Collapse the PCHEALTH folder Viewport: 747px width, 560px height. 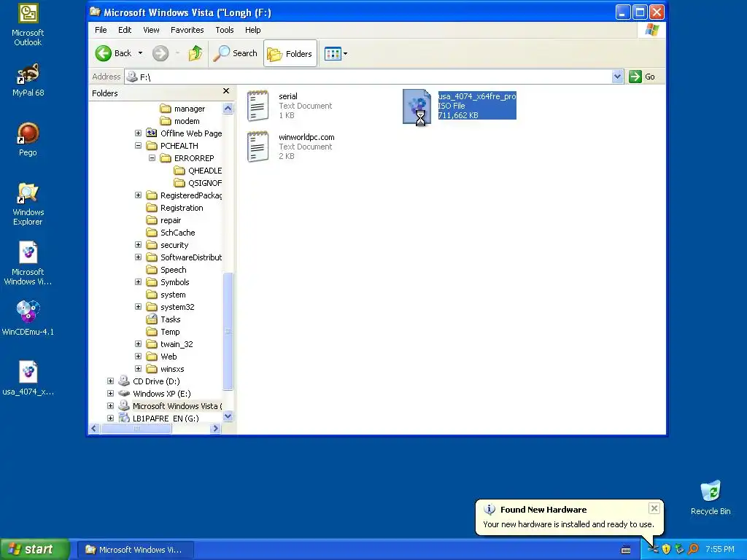pyautogui.click(x=138, y=146)
